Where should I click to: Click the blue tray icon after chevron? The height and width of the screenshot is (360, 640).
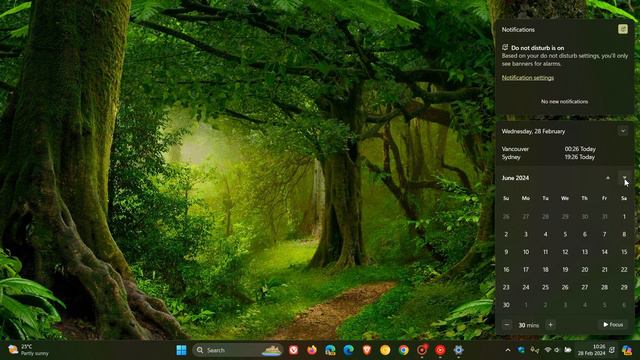pos(521,350)
